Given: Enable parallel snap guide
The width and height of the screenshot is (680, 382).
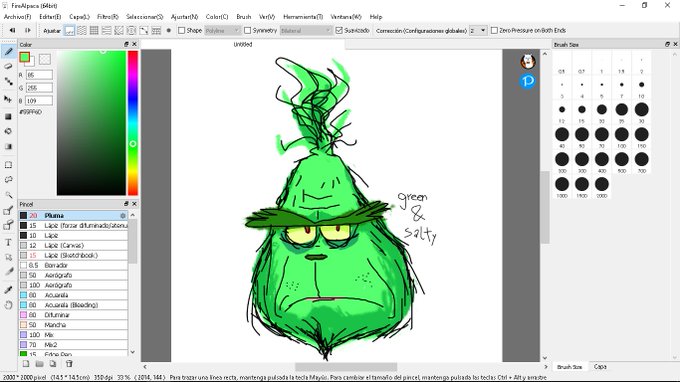Looking at the screenshot, I should point(82,30).
